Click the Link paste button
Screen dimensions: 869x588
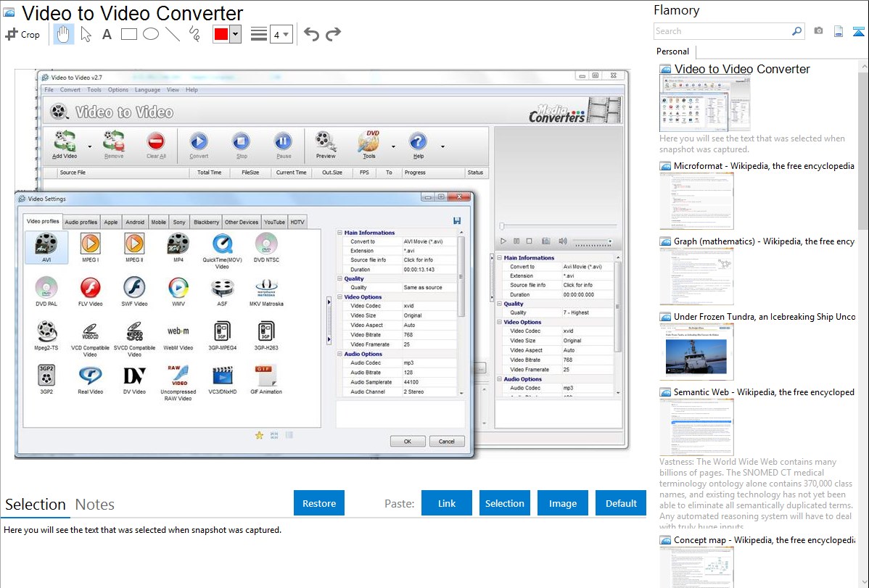(447, 503)
